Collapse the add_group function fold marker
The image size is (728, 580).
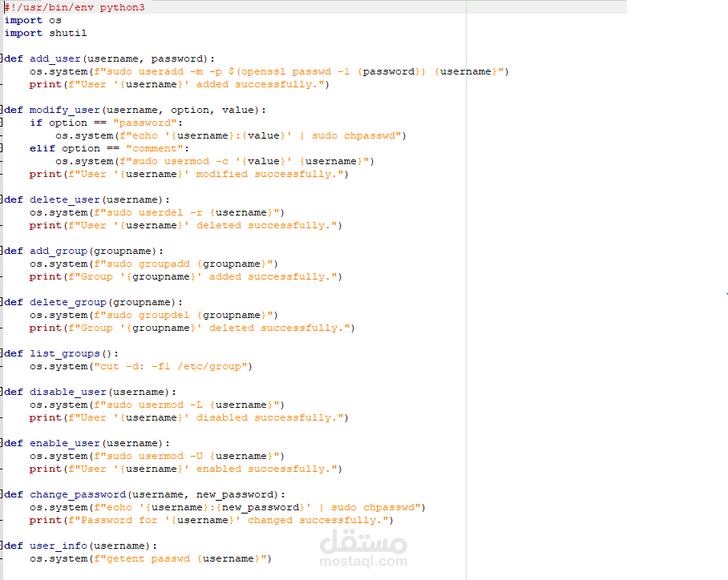[x=2, y=251]
